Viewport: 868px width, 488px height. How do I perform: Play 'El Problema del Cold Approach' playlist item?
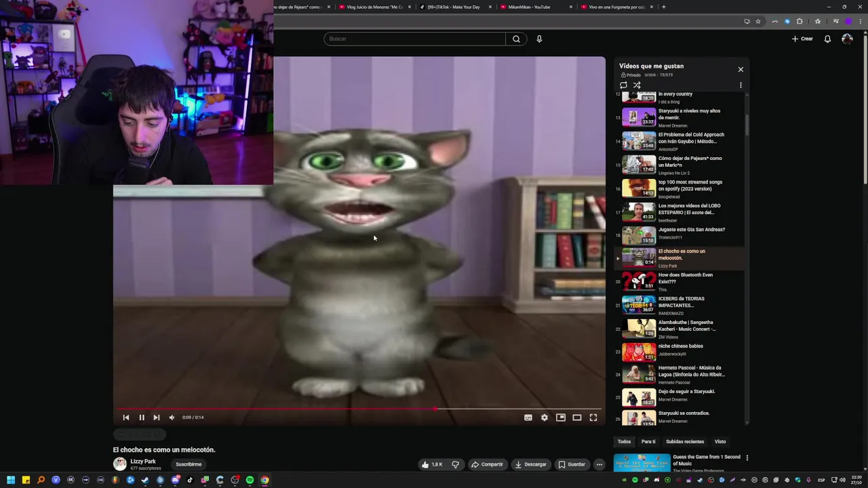pyautogui.click(x=679, y=141)
